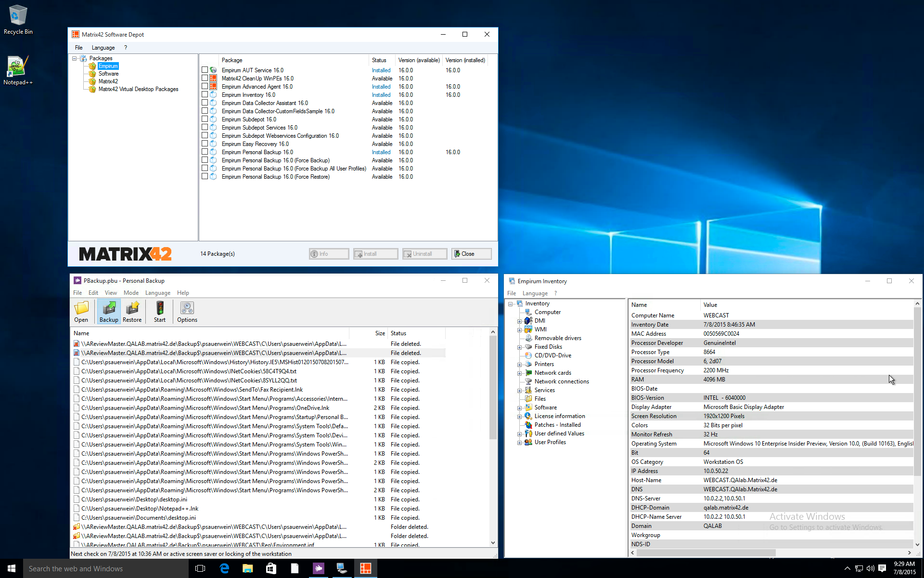This screenshot has width=924, height=578.
Task: Expand the Fixed Disks node
Action: pos(520,347)
